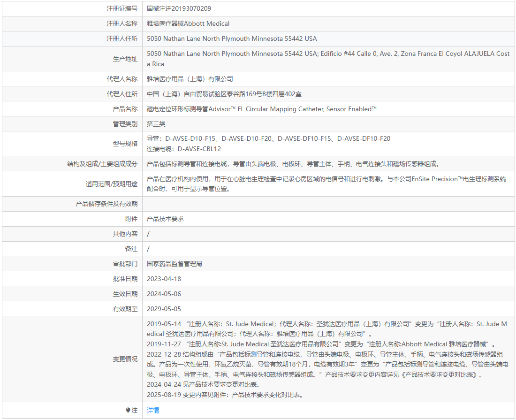Select the 2024-04-24 change record line
This screenshot has width=516, height=420.
pos(204,384)
